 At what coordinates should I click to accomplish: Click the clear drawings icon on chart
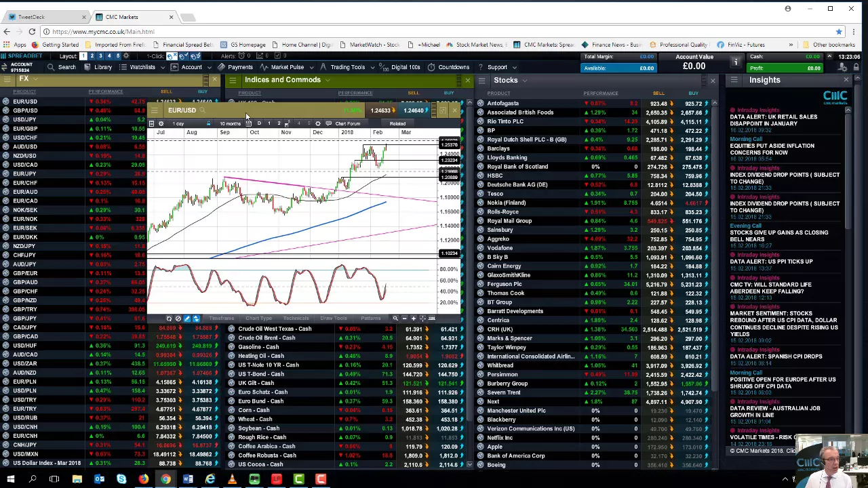[178, 319]
